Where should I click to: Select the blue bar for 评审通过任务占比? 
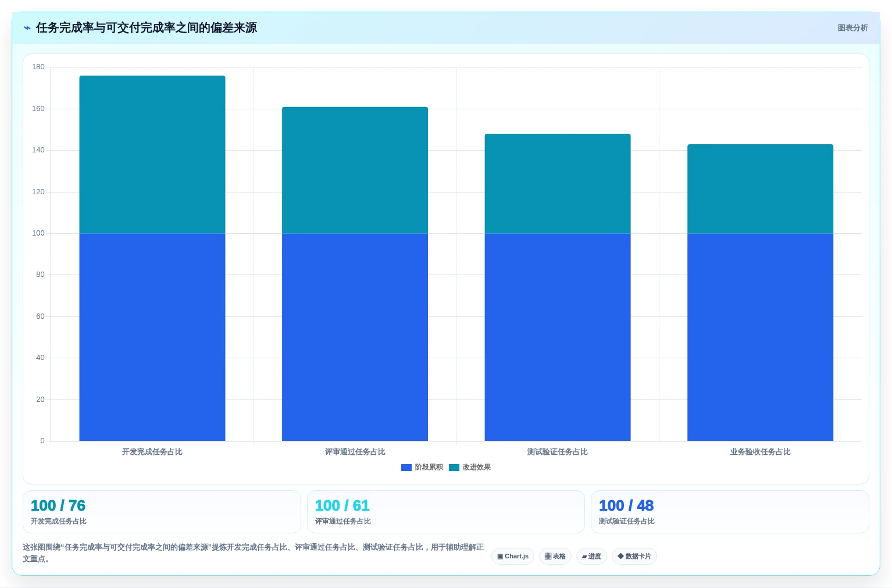pyautogui.click(x=355, y=337)
